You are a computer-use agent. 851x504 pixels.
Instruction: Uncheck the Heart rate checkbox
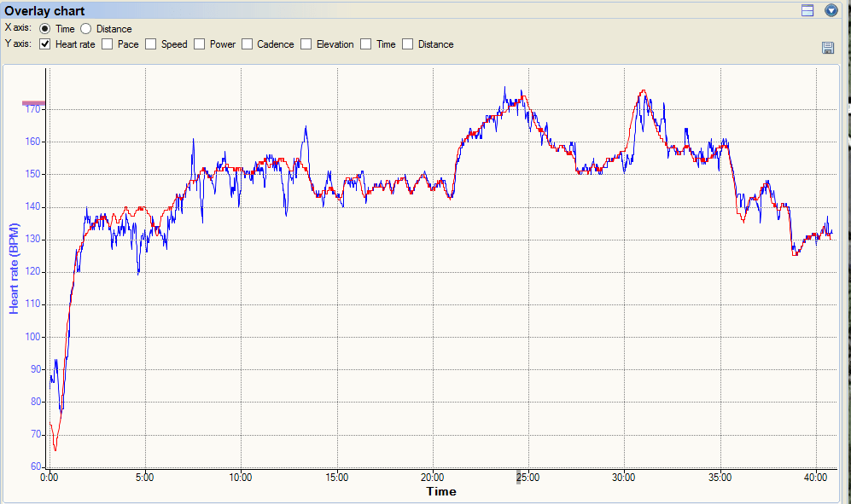point(45,44)
